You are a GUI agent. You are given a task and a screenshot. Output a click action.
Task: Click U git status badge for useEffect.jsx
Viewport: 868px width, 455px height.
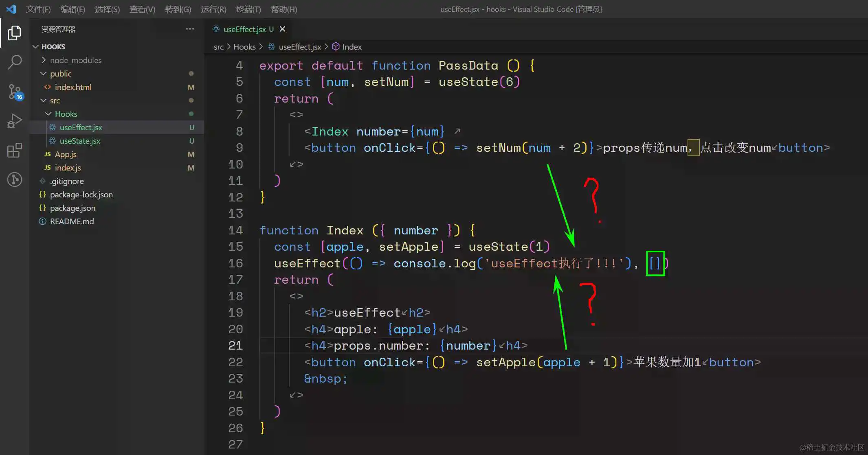pyautogui.click(x=191, y=127)
